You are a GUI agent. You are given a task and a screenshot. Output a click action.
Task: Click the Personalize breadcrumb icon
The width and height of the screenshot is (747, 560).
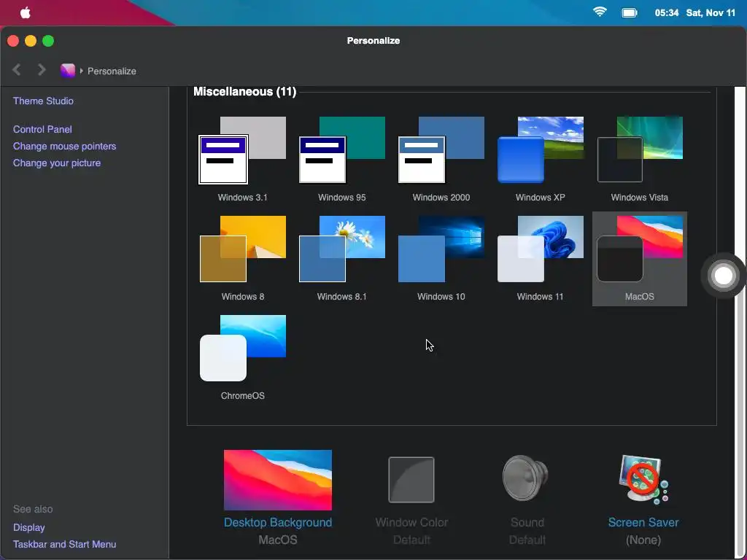pos(68,71)
